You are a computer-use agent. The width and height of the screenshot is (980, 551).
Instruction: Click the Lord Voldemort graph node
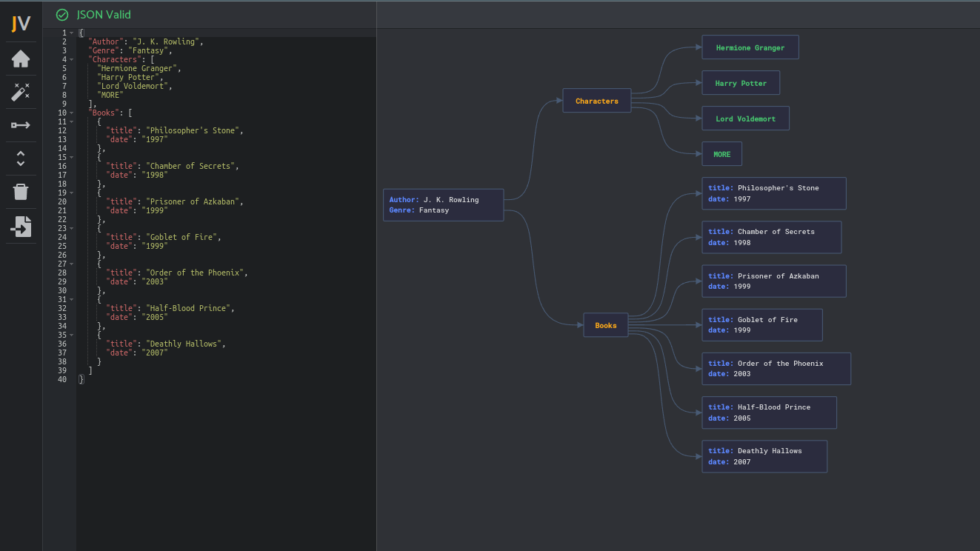tap(745, 118)
